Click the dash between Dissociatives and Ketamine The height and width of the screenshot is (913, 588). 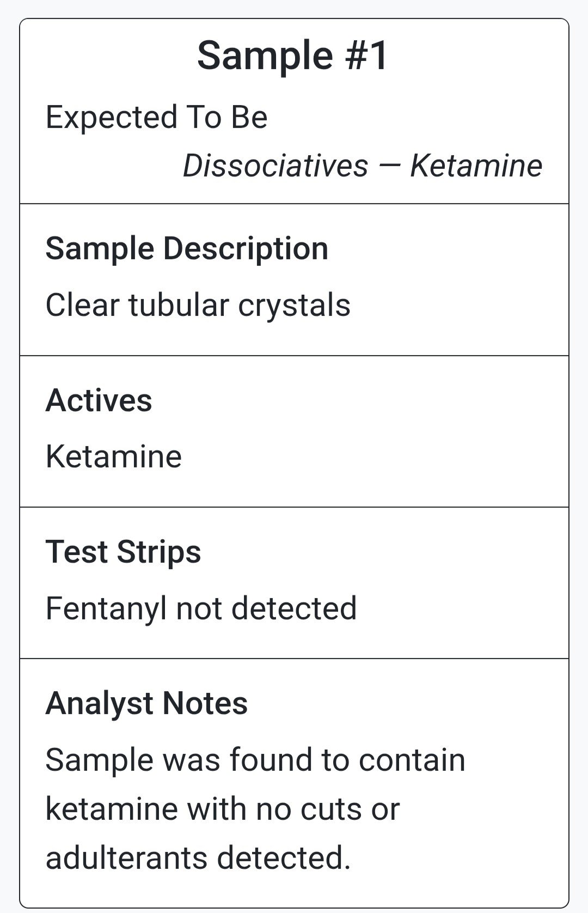pos(389,166)
